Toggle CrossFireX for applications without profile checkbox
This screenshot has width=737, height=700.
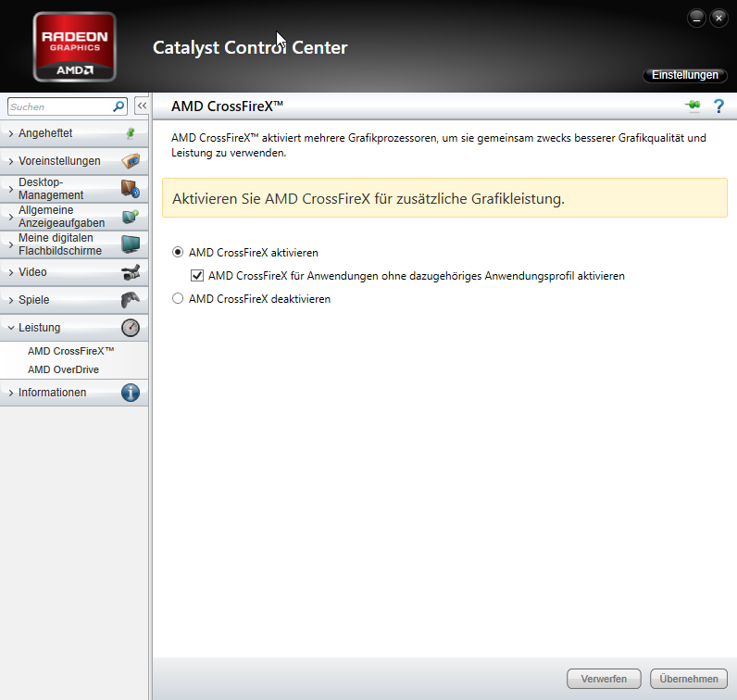click(197, 276)
